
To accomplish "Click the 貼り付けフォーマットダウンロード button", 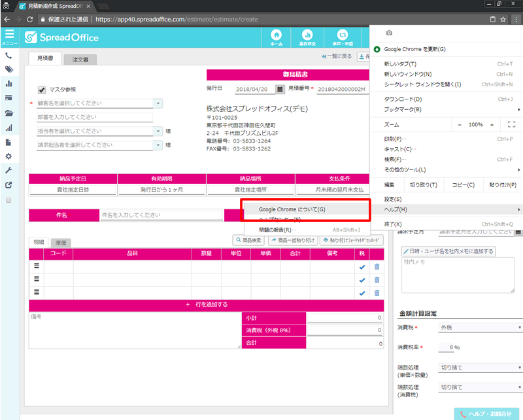I will (352, 240).
